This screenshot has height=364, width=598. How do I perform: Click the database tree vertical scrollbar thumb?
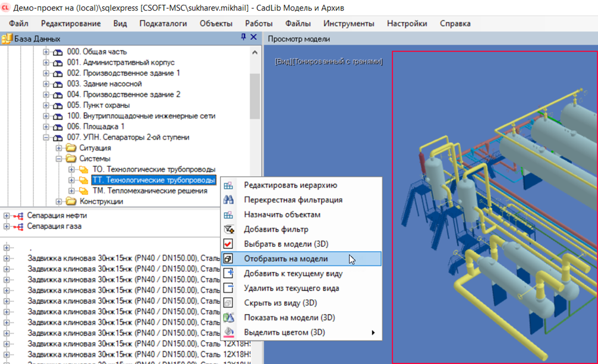click(x=255, y=95)
